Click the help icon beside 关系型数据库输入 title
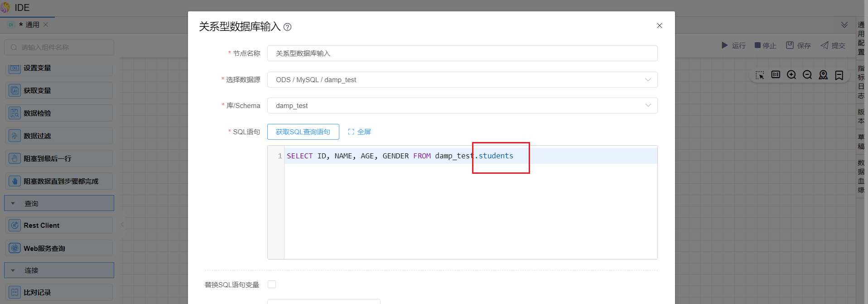 [287, 27]
